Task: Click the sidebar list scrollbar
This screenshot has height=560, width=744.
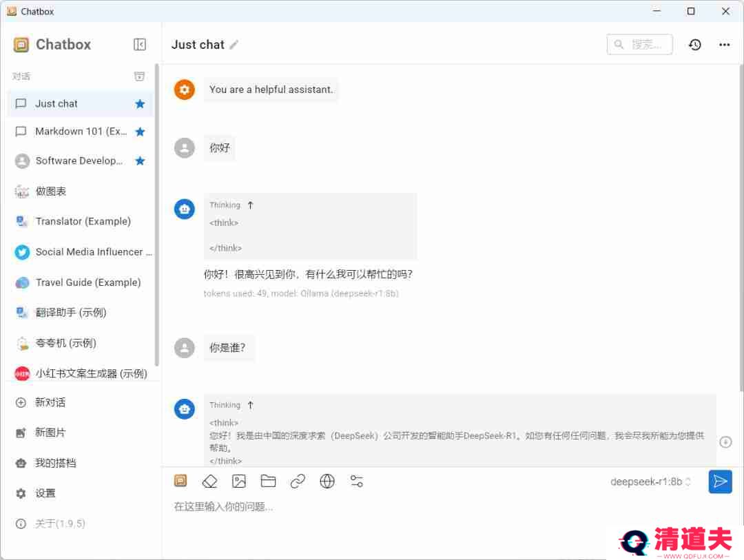Action: click(156, 214)
